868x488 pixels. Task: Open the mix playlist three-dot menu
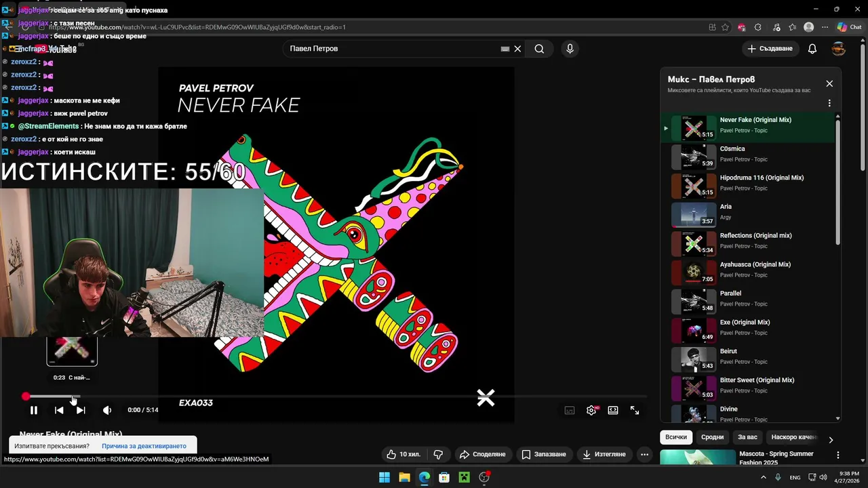point(829,104)
